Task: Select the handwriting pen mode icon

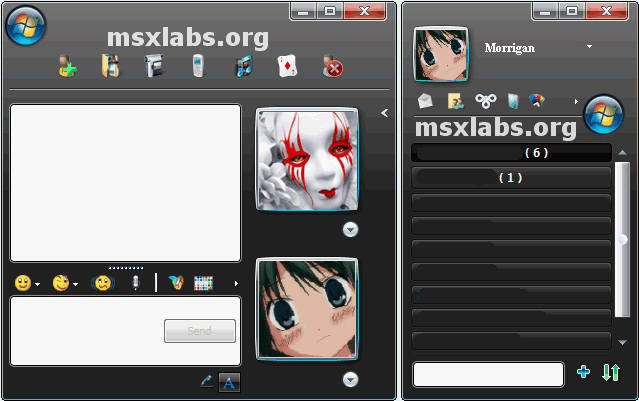Action: click(206, 382)
